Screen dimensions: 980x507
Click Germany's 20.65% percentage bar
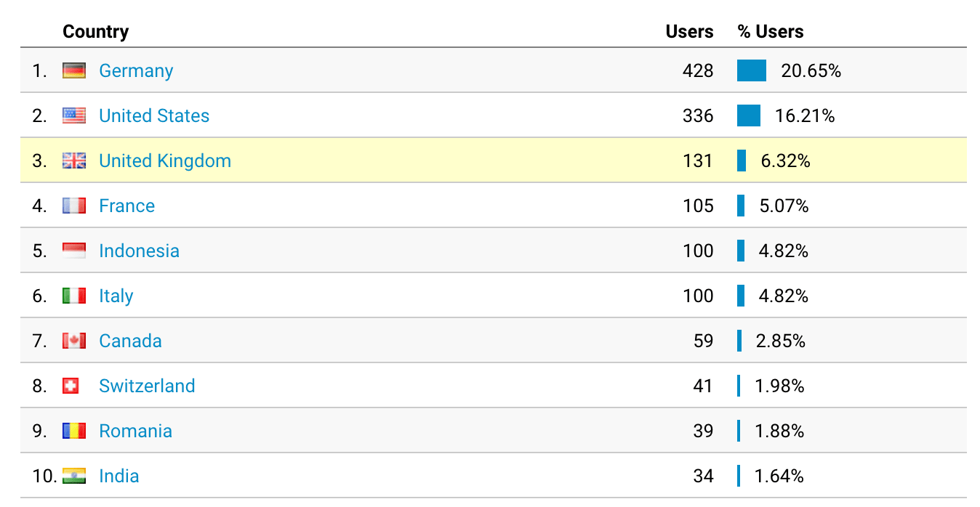(752, 70)
